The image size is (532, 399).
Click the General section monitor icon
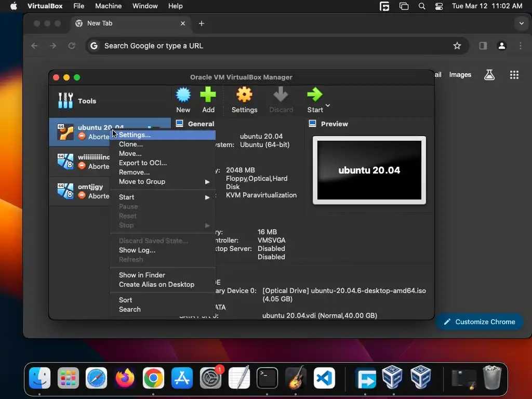tap(179, 124)
